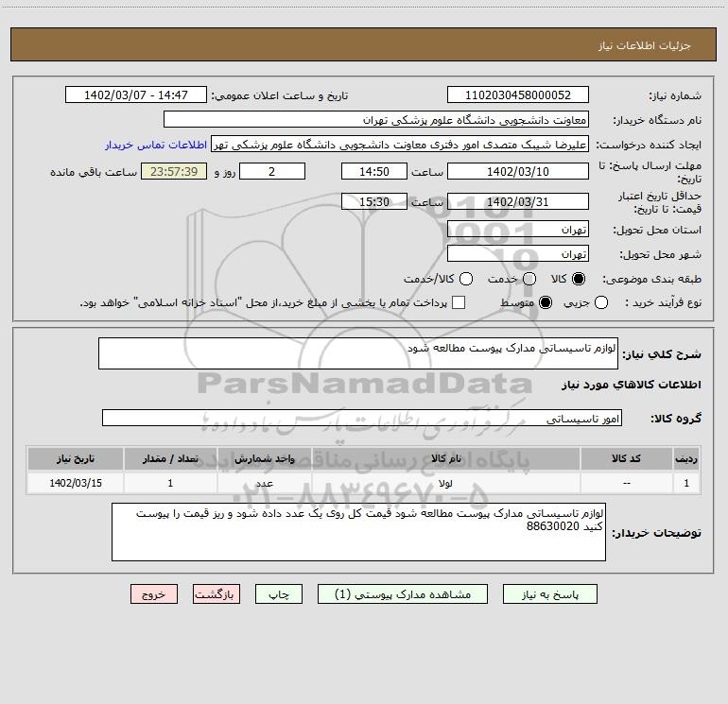Click the تاریخ نیاز column header
Screen dimensions: 728x704
click(76, 458)
